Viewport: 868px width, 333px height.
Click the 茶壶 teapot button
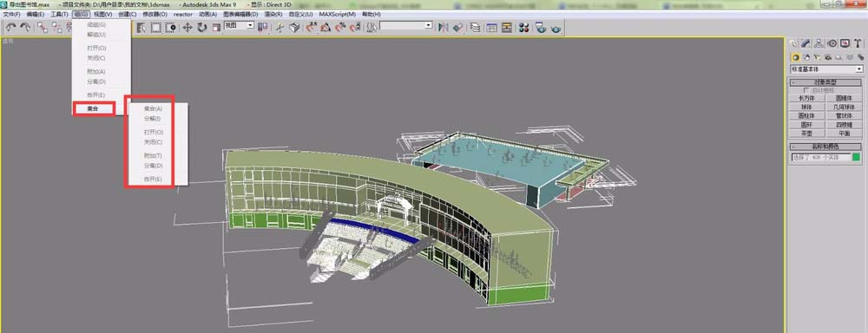point(807,134)
